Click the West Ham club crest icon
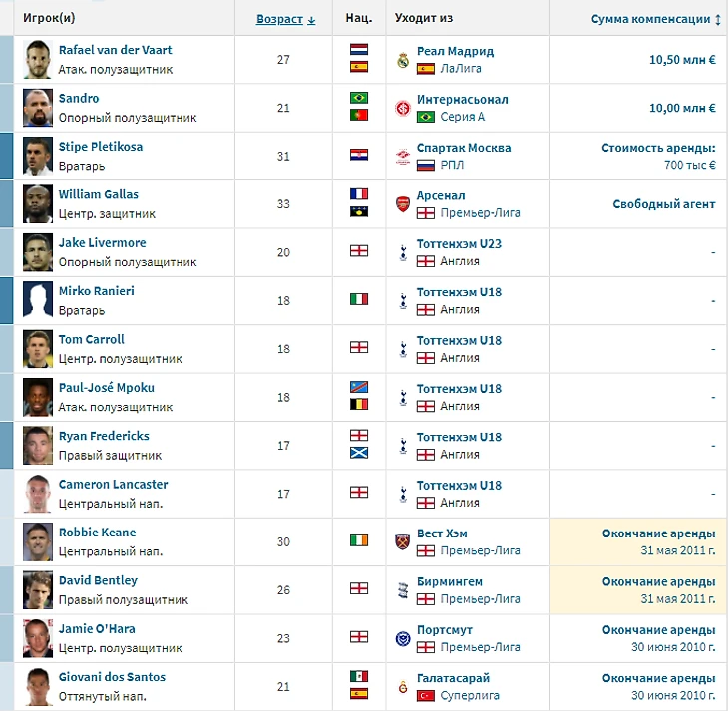 point(403,541)
